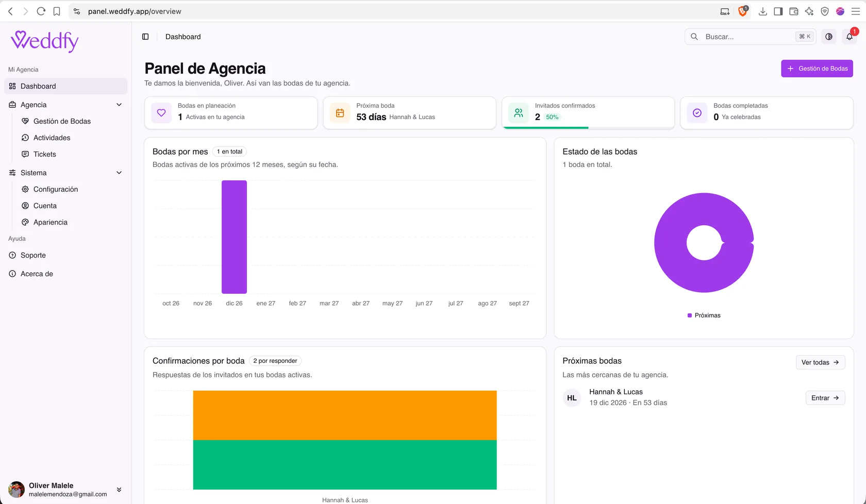Open Dashboard in the sidebar
Viewport: 866px width, 504px height.
[x=66, y=86]
